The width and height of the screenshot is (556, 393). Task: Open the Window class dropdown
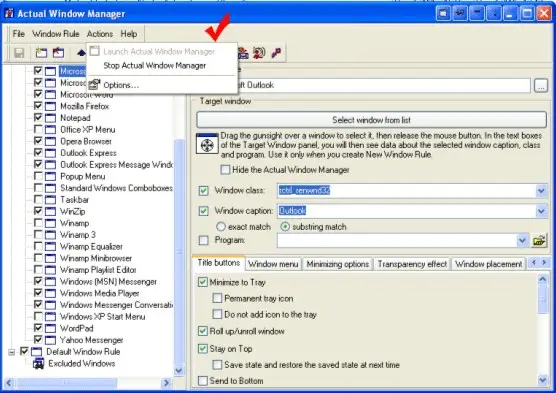[x=541, y=191]
